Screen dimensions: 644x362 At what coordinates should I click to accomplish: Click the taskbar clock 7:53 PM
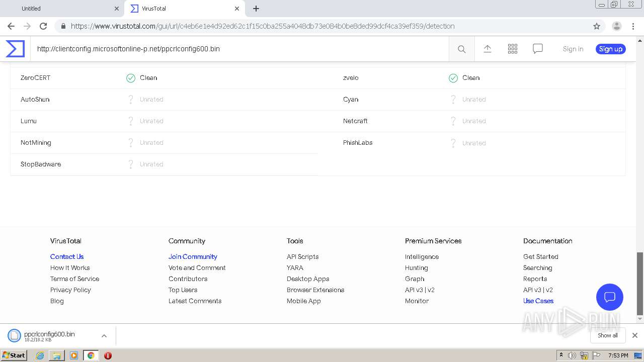618,355
